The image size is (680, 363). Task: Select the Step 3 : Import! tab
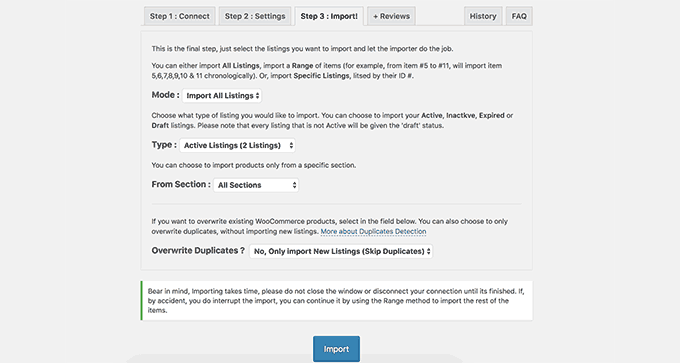pos(329,16)
